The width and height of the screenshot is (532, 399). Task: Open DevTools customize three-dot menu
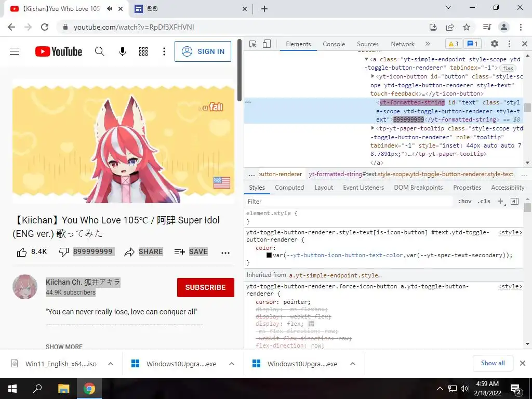[509, 44]
